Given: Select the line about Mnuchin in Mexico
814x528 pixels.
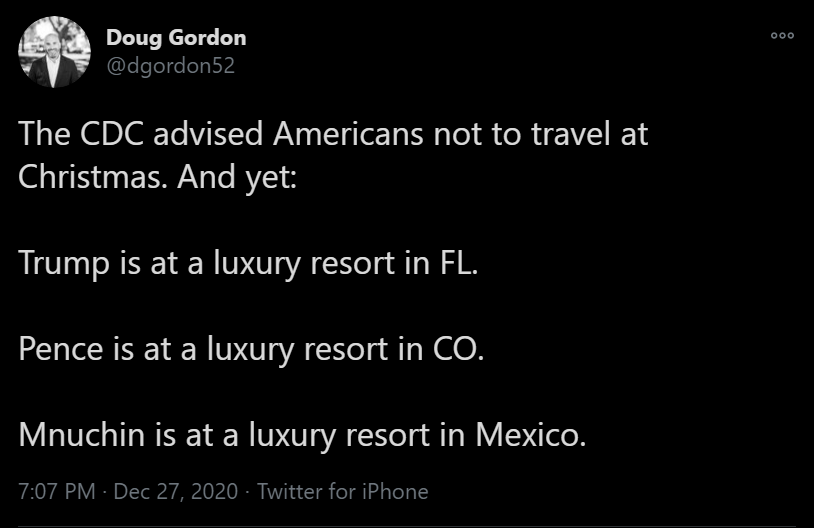Looking at the screenshot, I should [x=302, y=435].
